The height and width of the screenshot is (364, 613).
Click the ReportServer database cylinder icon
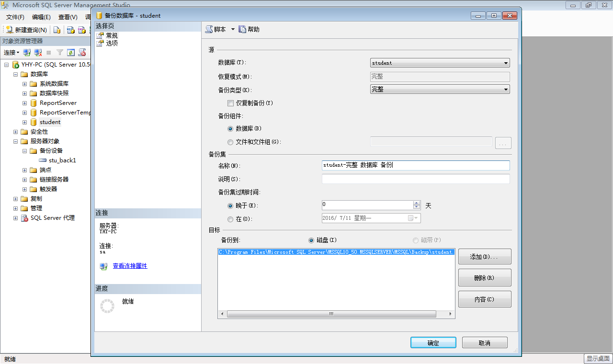pos(34,103)
